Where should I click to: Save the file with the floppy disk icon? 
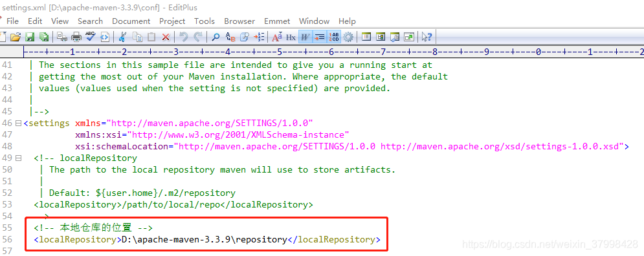pyautogui.click(x=30, y=37)
